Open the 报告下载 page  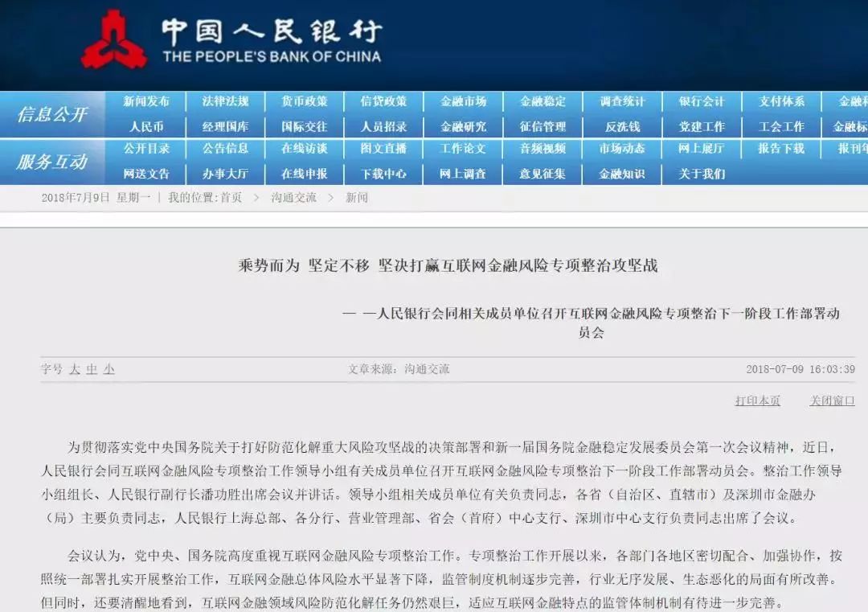[x=781, y=149]
